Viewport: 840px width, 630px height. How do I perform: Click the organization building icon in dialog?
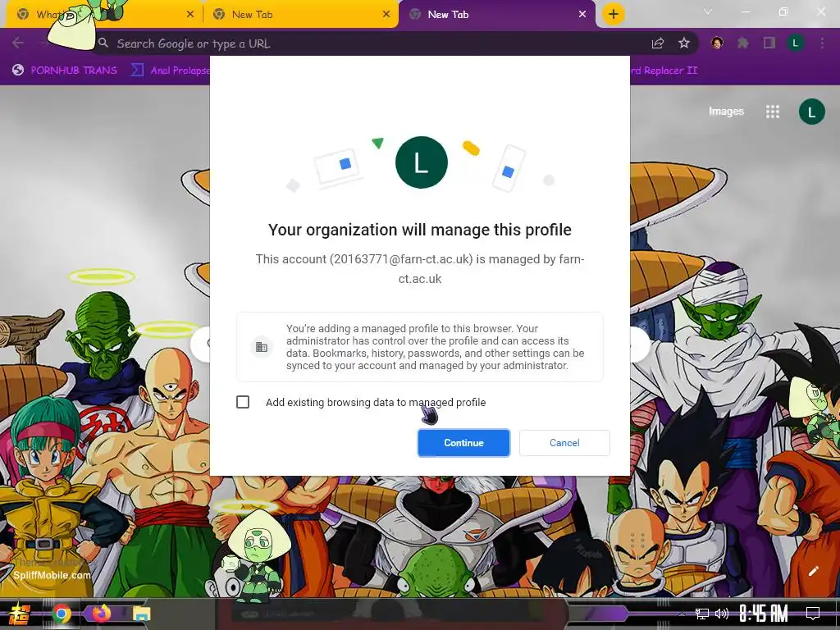pyautogui.click(x=262, y=347)
